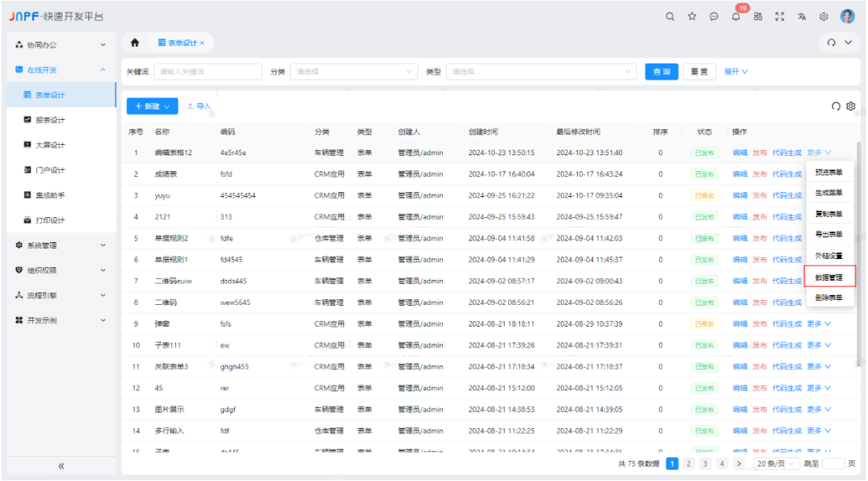The height and width of the screenshot is (481, 868).
Task: Click the 查询 search button
Action: point(661,72)
